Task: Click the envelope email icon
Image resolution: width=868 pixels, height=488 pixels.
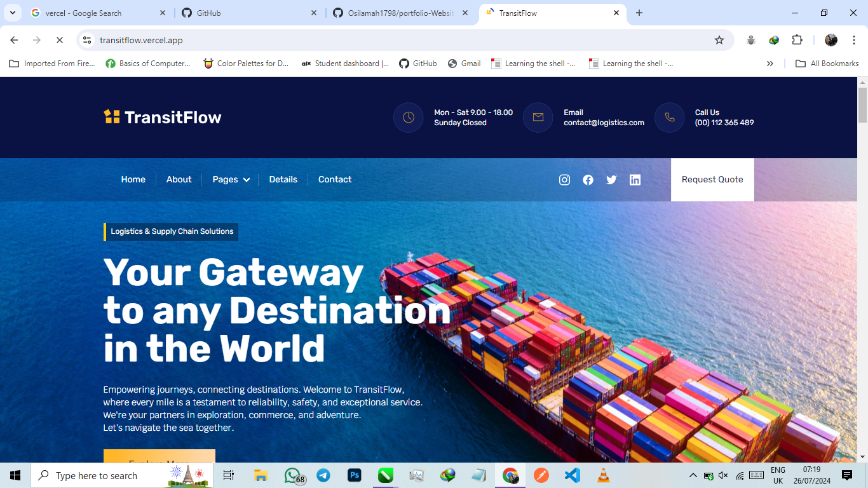Action: (538, 118)
